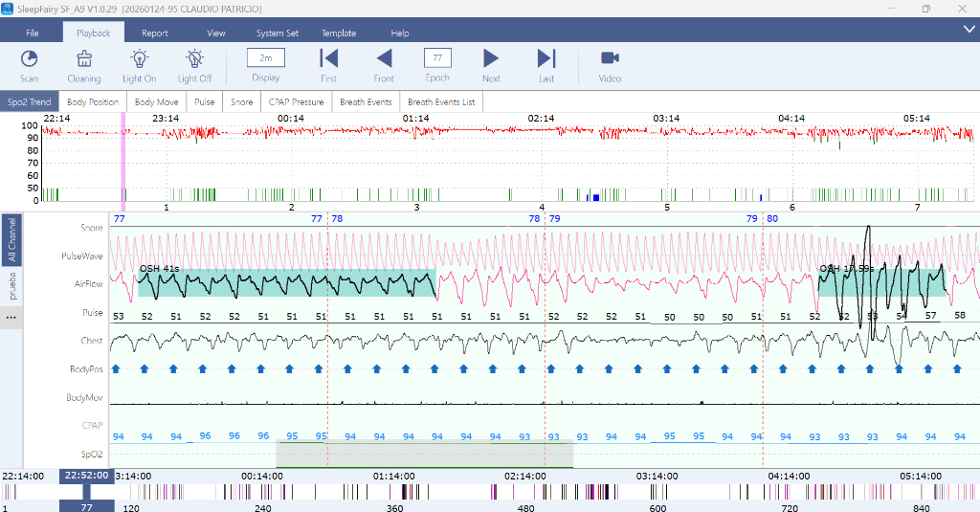Open the Video camera tool
The image size is (980, 512).
pos(610,59)
